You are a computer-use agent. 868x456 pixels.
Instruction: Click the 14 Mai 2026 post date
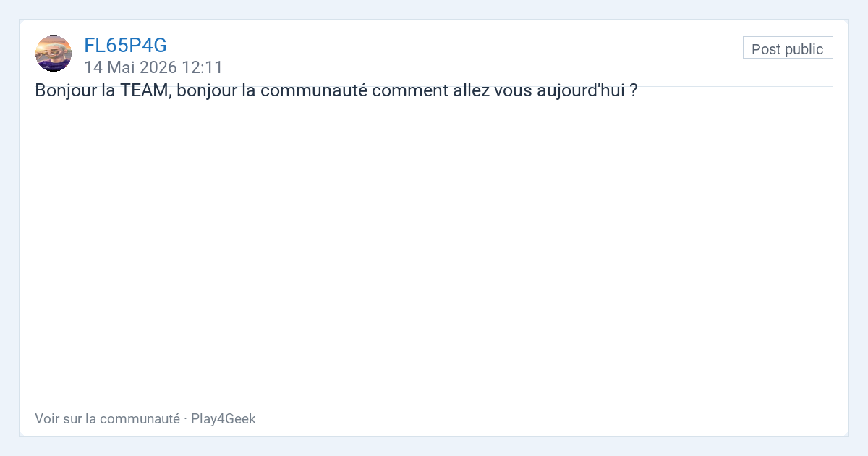[x=153, y=67]
